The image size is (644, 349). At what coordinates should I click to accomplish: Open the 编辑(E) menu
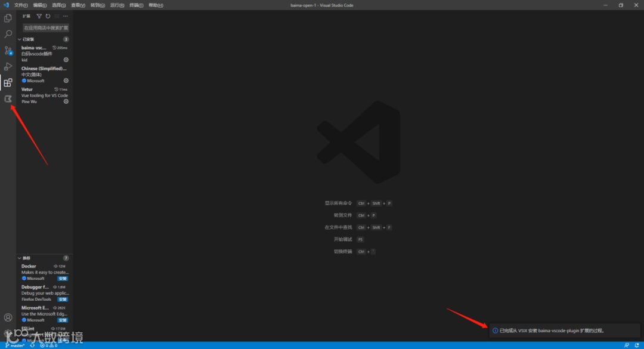click(x=40, y=5)
